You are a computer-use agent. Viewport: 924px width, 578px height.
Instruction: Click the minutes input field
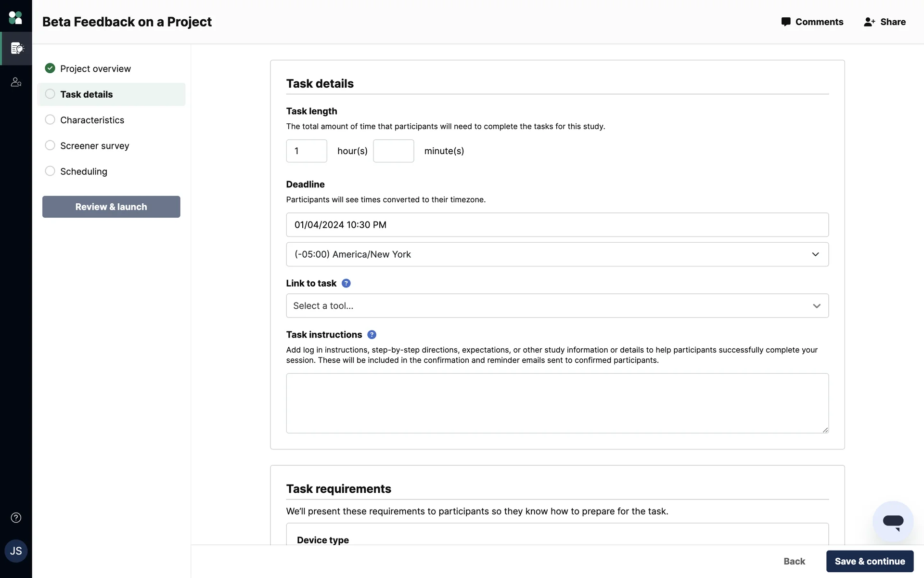pyautogui.click(x=393, y=151)
